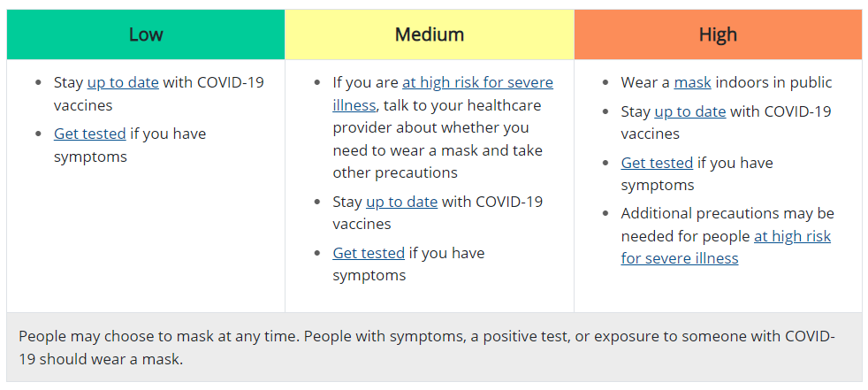Select the yellow Medium column header

click(430, 35)
